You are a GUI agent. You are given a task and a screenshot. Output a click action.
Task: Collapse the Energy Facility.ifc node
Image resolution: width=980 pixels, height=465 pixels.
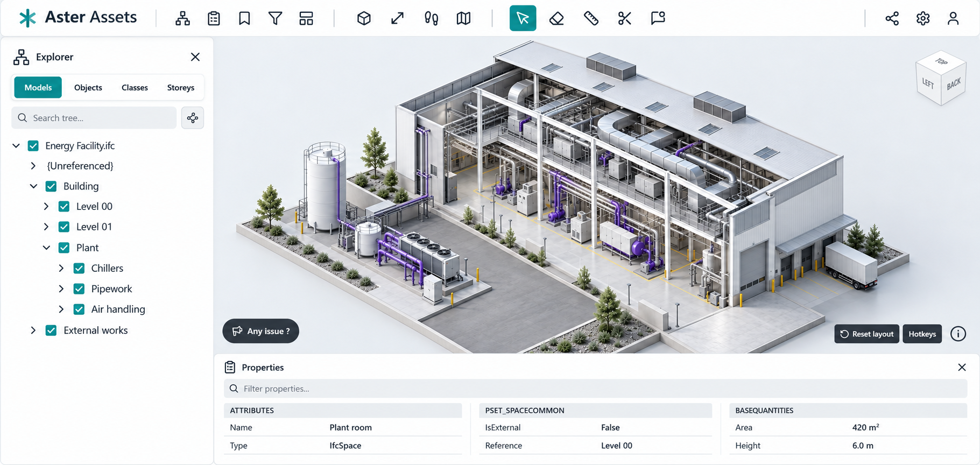16,146
